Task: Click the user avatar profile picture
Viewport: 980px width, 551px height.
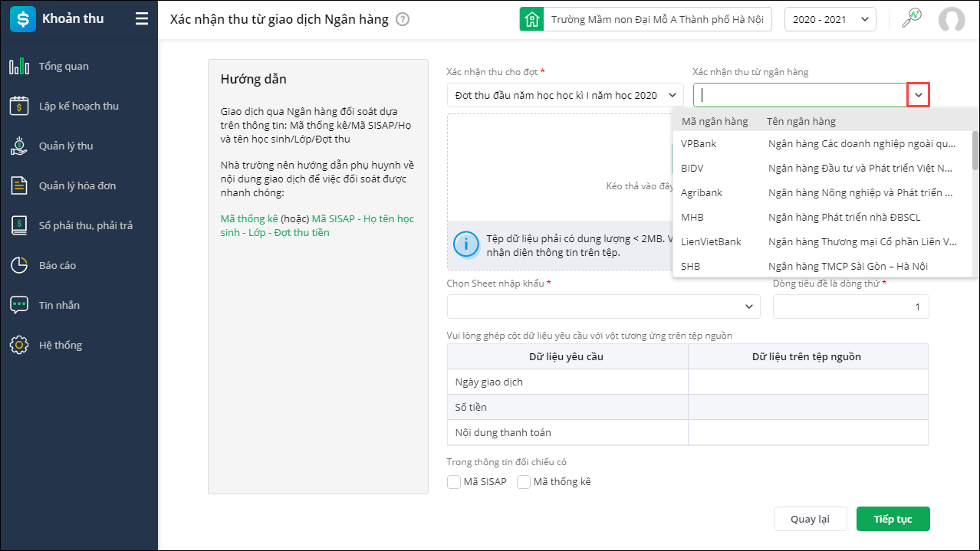Action: point(951,19)
